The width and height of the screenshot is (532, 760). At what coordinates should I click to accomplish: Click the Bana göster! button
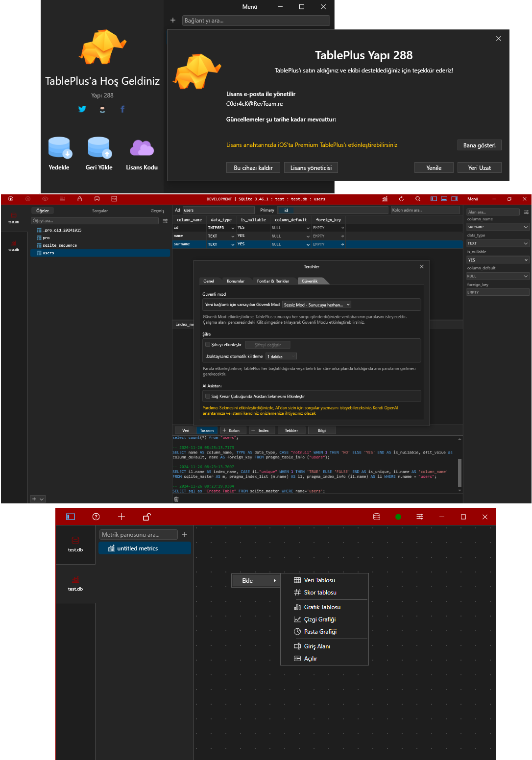coord(480,145)
